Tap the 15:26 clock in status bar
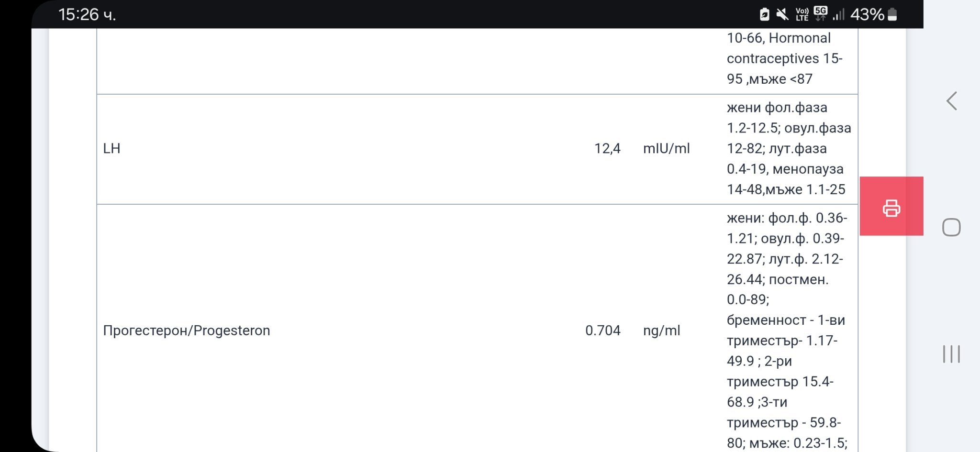 (x=87, y=14)
